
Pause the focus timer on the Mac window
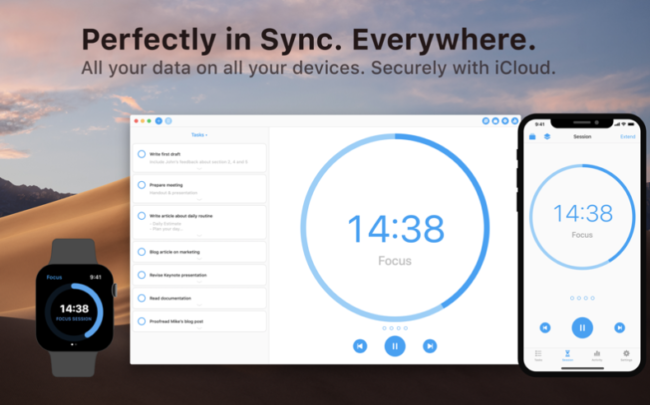[395, 346]
